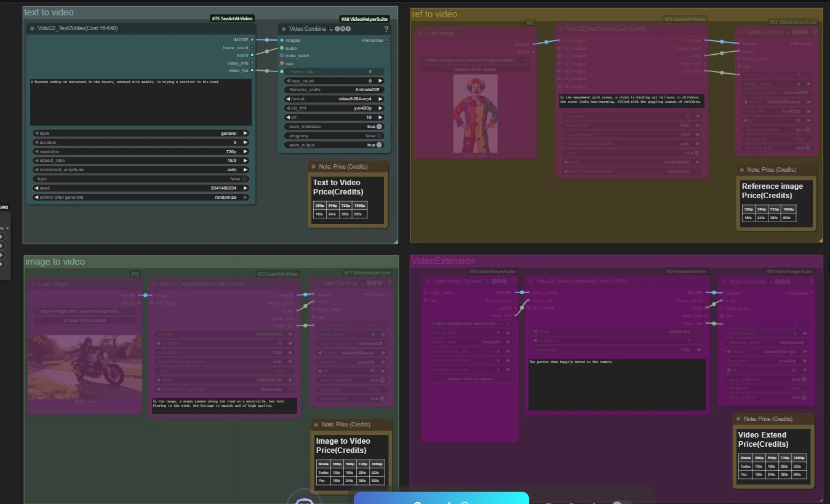Increase crf value with right arrow
Image resolution: width=830 pixels, height=504 pixels.
click(381, 118)
